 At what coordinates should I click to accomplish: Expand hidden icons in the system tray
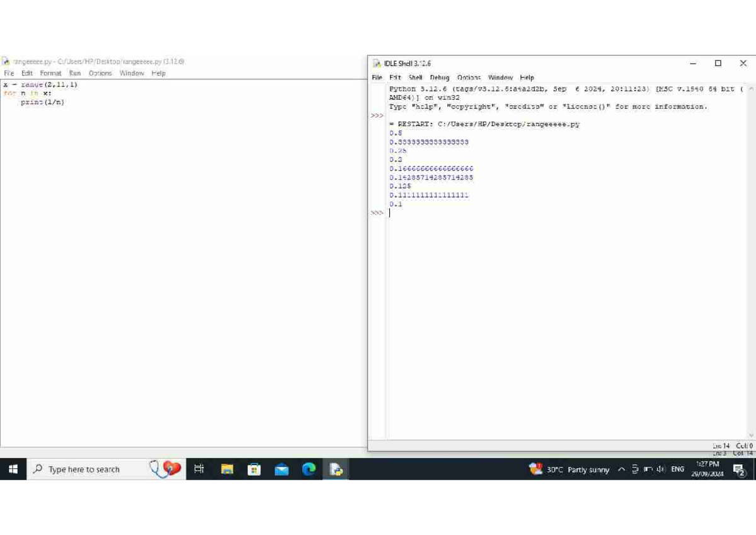click(x=621, y=469)
